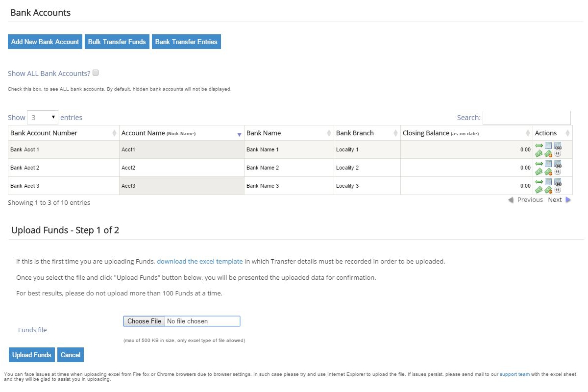Click inside the Search input field
588x392 pixels.
coord(527,118)
